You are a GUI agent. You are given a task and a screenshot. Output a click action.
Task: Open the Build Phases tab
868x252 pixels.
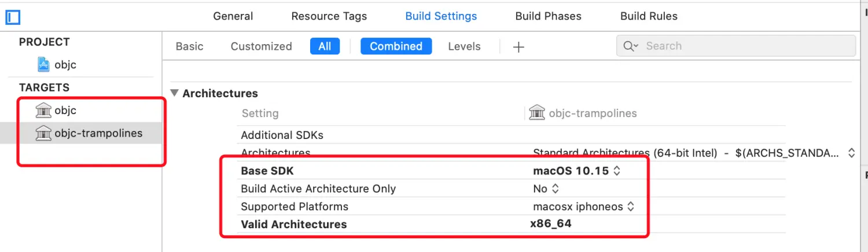pos(549,16)
